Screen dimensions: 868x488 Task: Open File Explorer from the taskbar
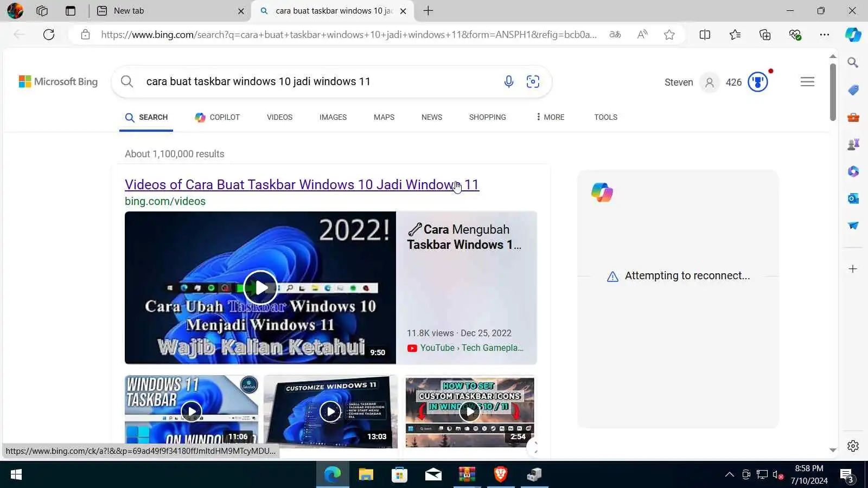pos(366,475)
